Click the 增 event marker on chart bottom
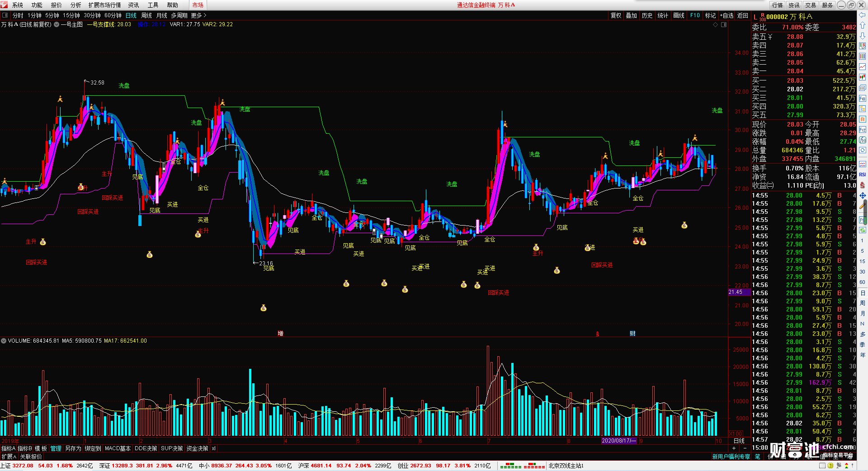868x471 pixels. [280, 334]
